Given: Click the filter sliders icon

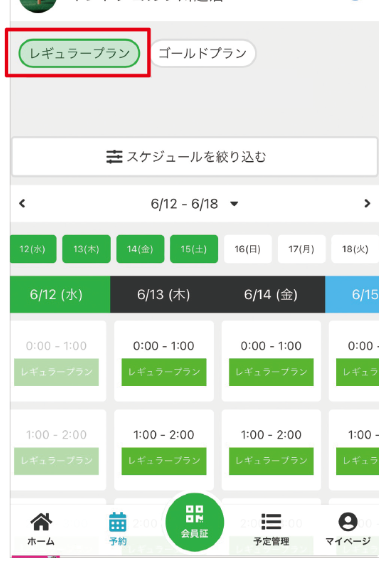Looking at the screenshot, I should point(114,157).
